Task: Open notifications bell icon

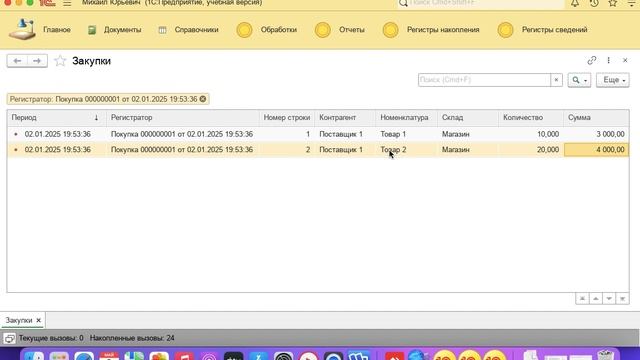Action: [x=575, y=3]
